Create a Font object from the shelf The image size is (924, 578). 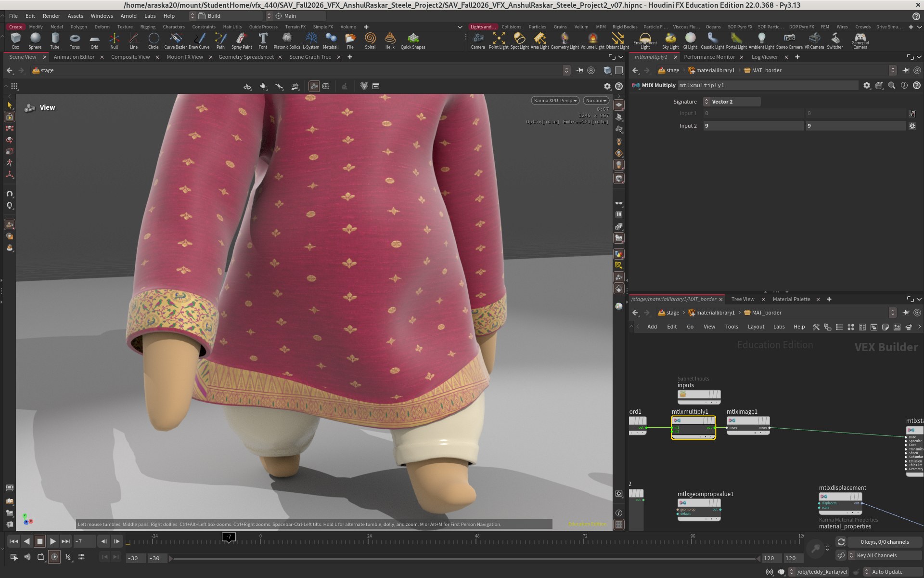pyautogui.click(x=263, y=40)
